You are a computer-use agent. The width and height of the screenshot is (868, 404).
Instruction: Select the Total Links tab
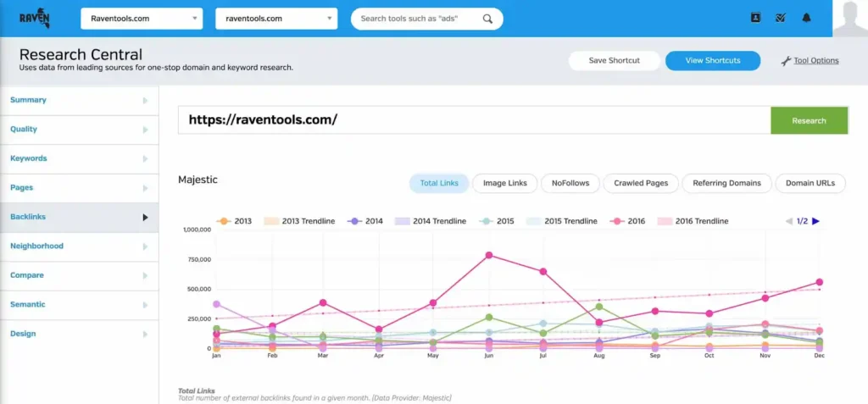coord(439,183)
